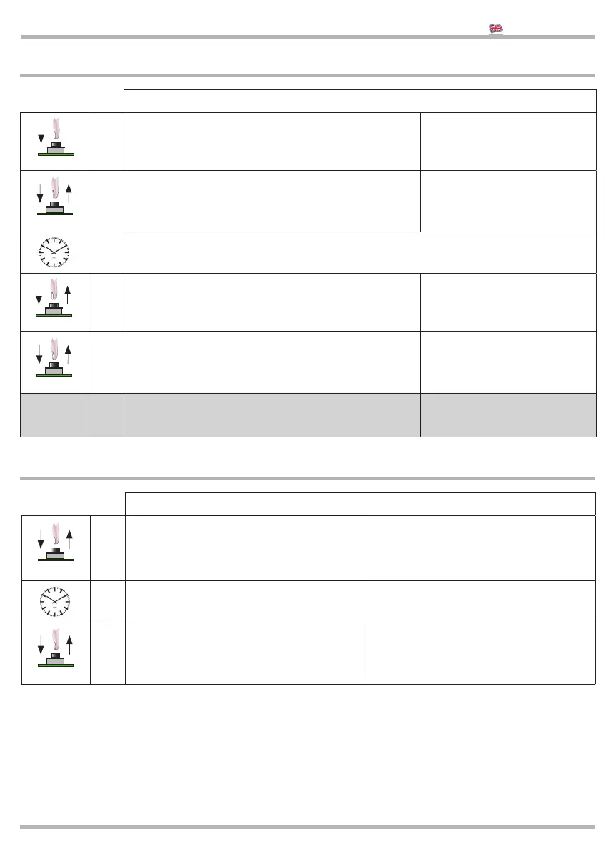Click the right-hand cell of the gray shaded row

coord(508,415)
